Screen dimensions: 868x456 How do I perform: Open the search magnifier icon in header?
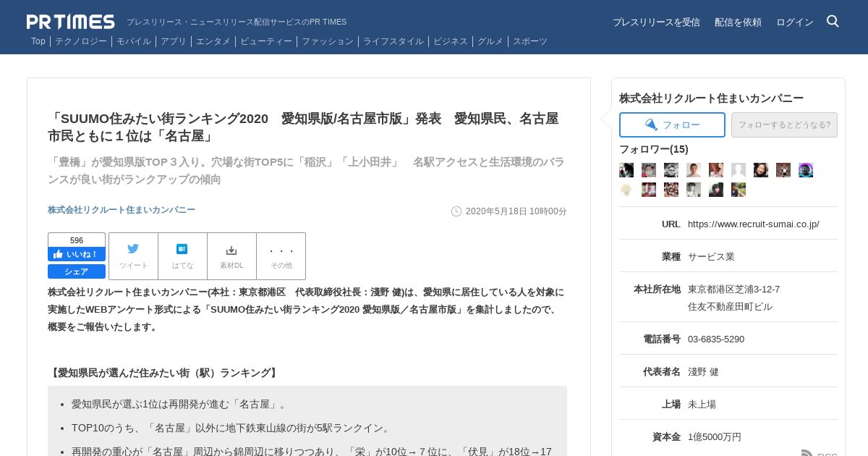[833, 21]
